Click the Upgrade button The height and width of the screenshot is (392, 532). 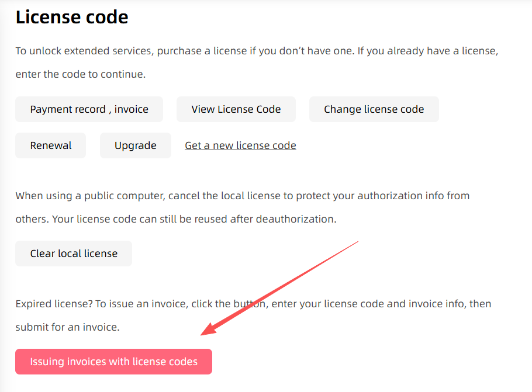click(x=135, y=145)
